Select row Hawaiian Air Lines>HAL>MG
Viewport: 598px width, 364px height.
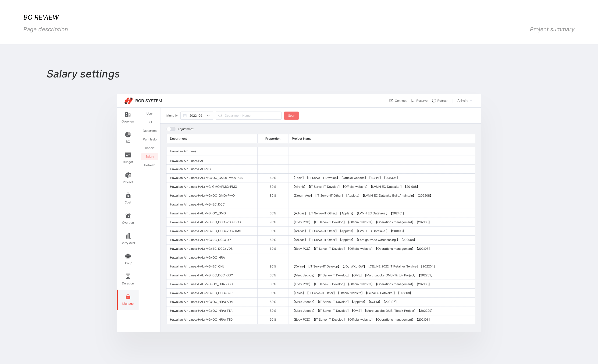[x=320, y=169]
